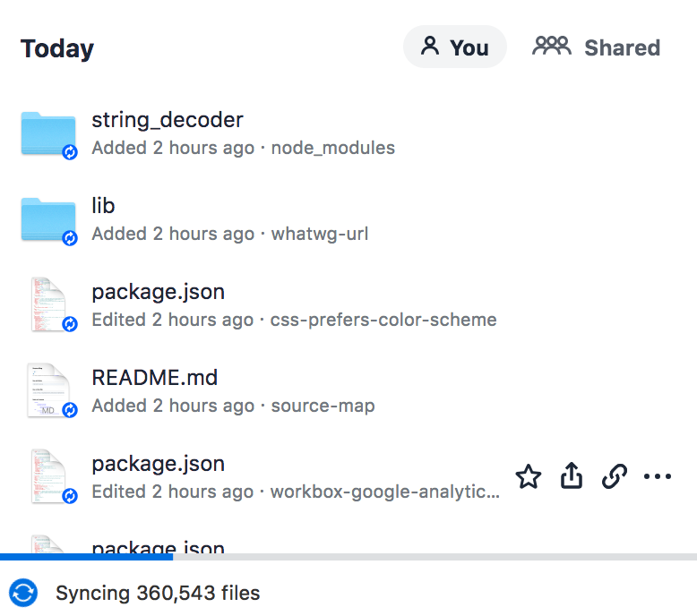The image size is (697, 616).
Task: Click 'Edited 2 hours ago · css-prefers-color-scheme' text
Action: [x=294, y=320]
